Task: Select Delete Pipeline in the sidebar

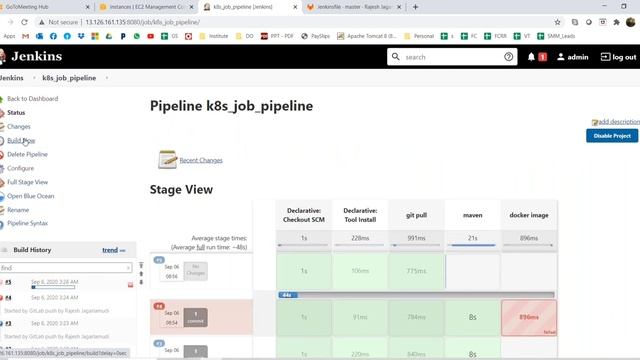Action: tap(27, 154)
